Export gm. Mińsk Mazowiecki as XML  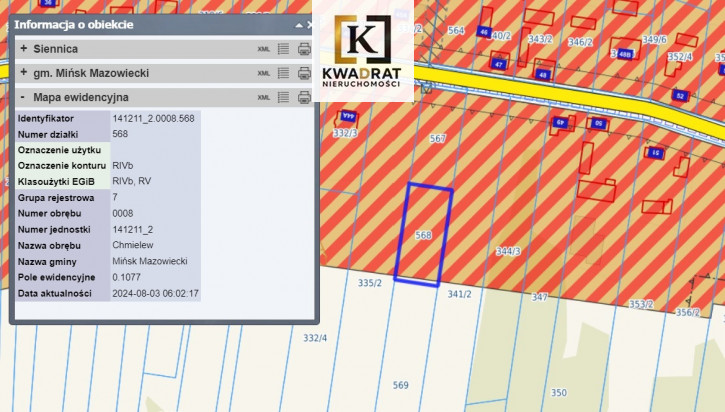pos(264,73)
